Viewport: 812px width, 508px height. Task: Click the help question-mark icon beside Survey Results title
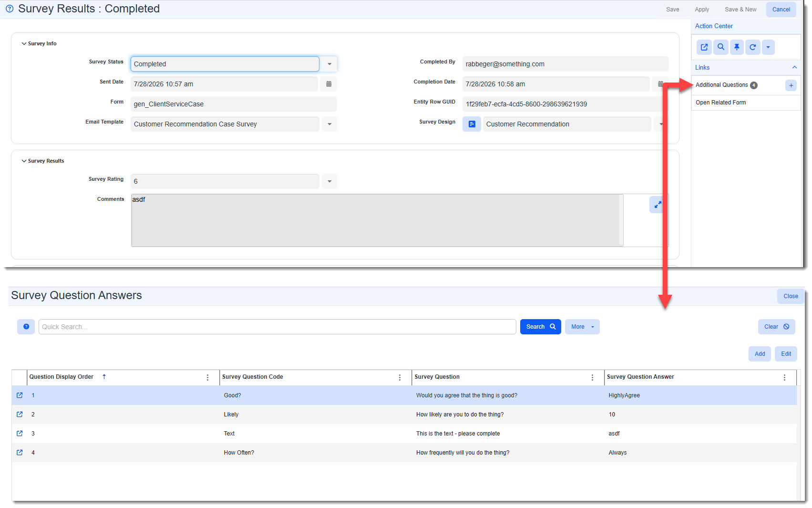[10, 9]
